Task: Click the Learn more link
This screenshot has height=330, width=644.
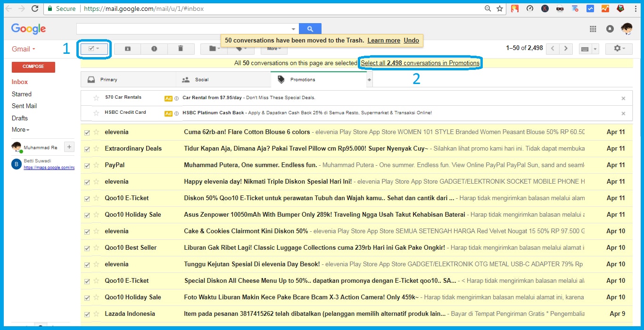Action: (x=384, y=41)
